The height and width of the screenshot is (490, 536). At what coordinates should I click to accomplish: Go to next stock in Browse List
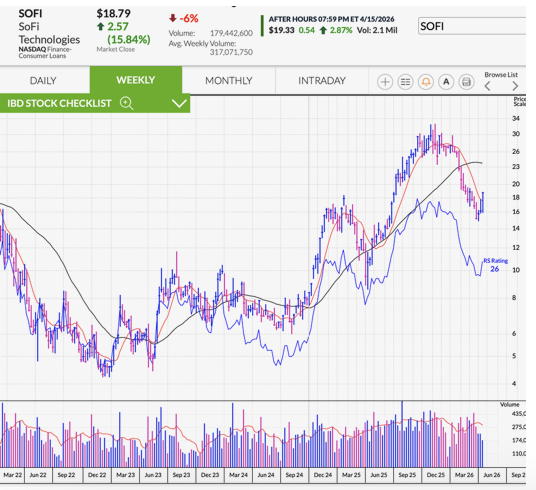coord(515,86)
